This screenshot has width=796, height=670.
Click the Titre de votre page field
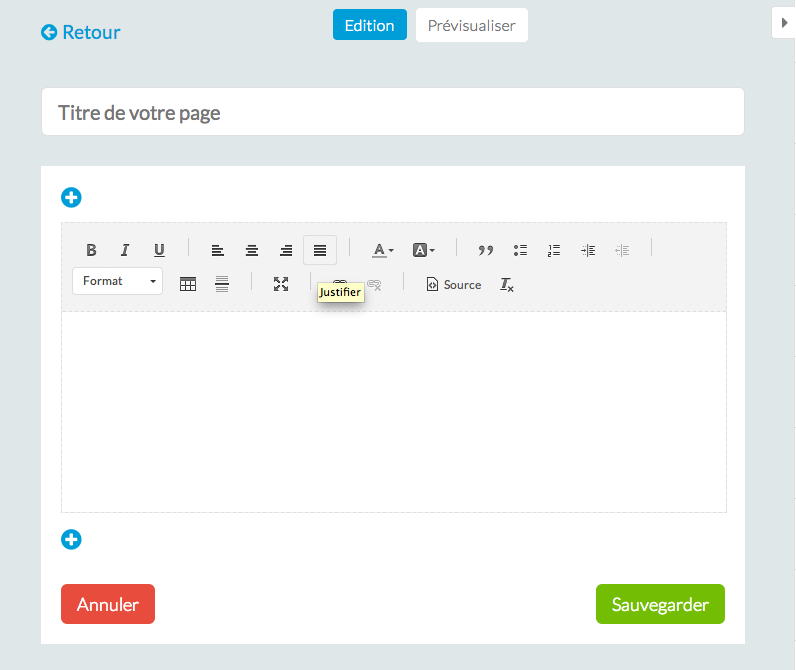393,112
